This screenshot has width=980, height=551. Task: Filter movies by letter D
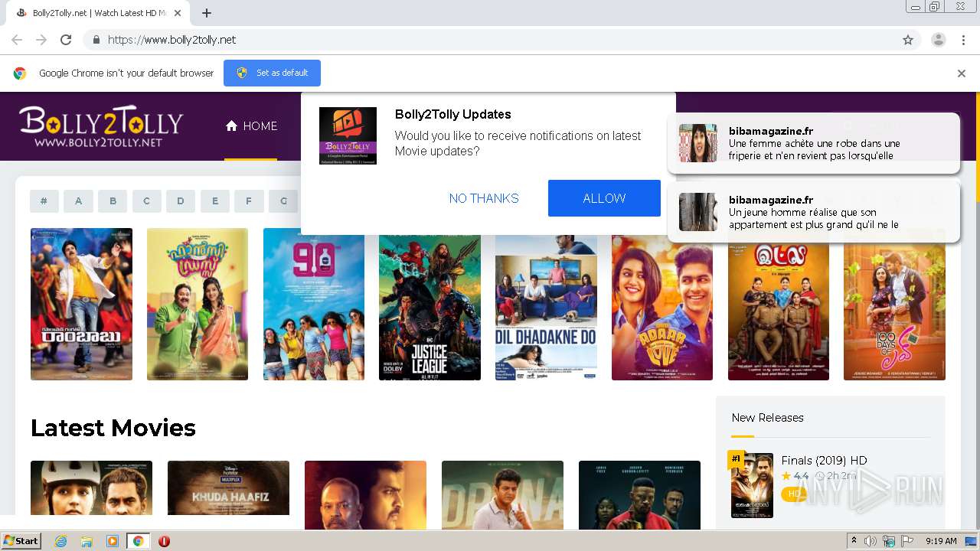pos(181,201)
